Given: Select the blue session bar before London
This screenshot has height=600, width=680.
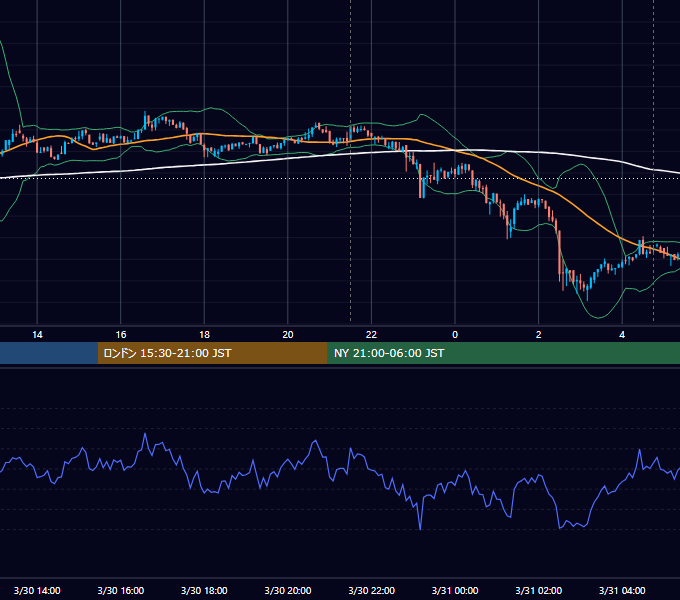Looking at the screenshot, I should pyautogui.click(x=49, y=353).
